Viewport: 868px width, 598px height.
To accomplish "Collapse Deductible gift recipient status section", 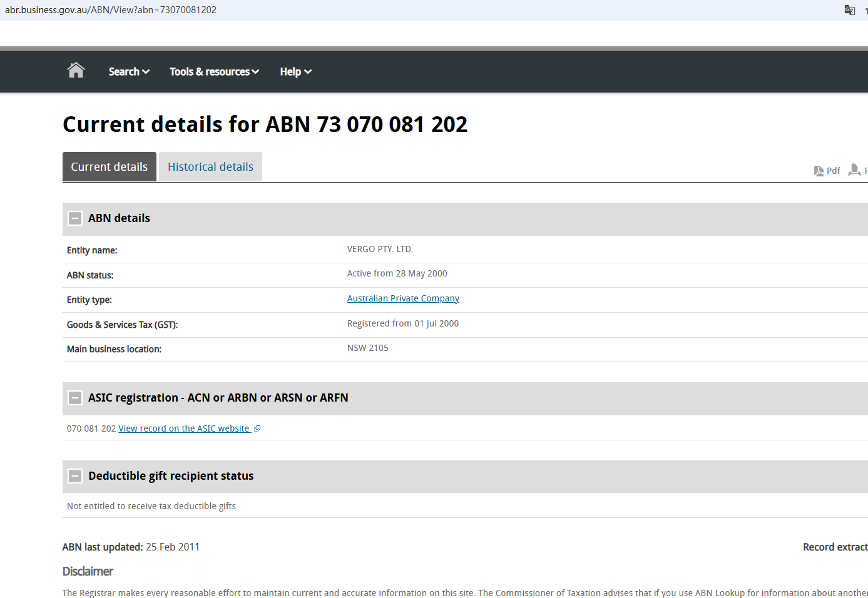I will click(x=75, y=476).
